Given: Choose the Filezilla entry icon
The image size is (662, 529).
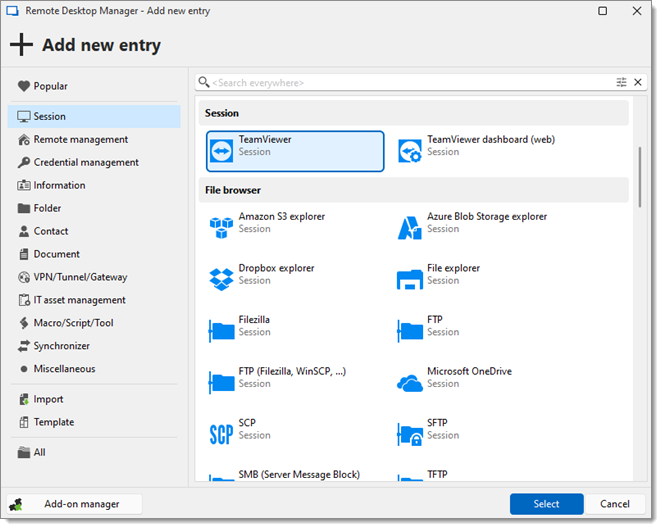Looking at the screenshot, I should tap(222, 331).
